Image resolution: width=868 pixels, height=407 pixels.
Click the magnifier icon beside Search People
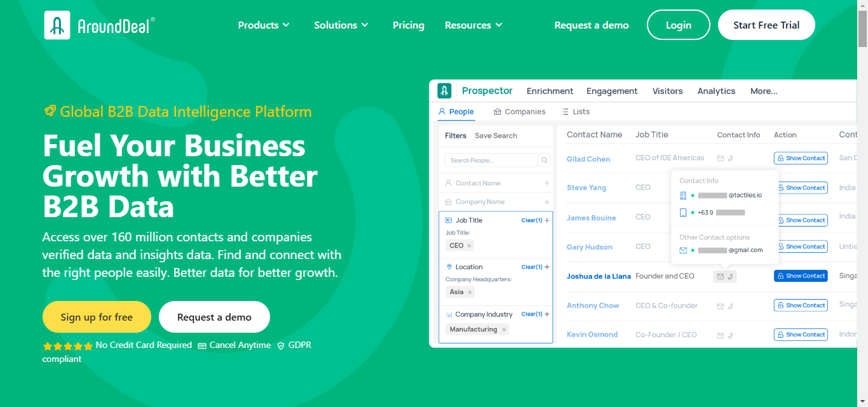545,160
